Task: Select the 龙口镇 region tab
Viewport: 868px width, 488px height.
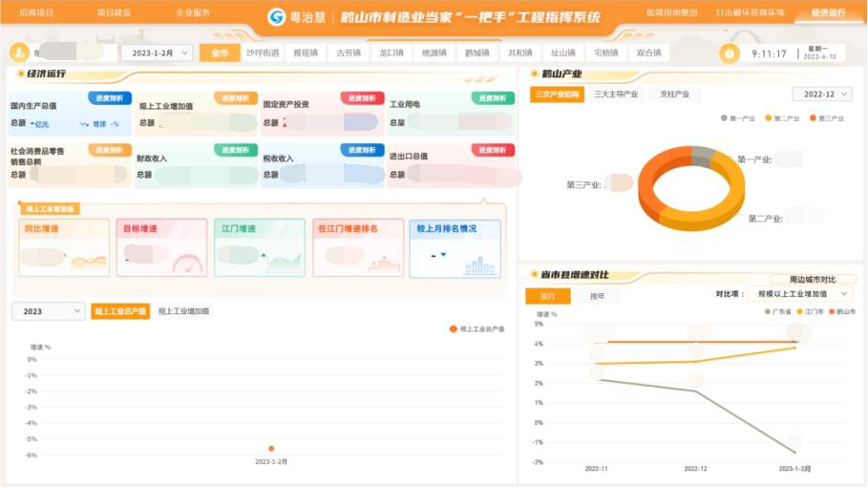Action: tap(392, 53)
